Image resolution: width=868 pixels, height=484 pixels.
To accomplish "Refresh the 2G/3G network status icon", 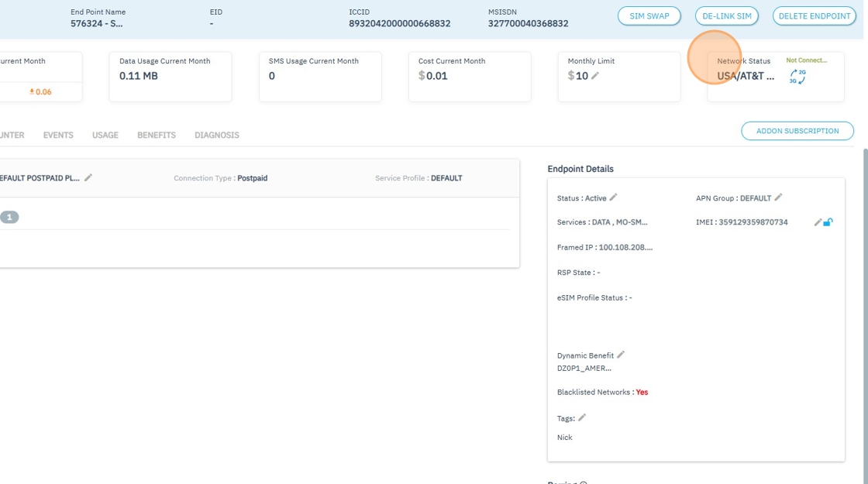I will pyautogui.click(x=797, y=77).
